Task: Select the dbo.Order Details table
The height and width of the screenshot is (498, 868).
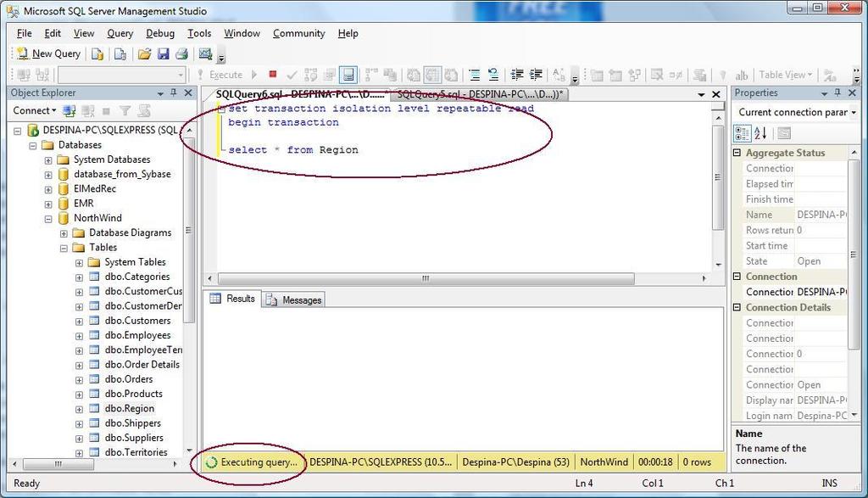Action: [x=142, y=365]
